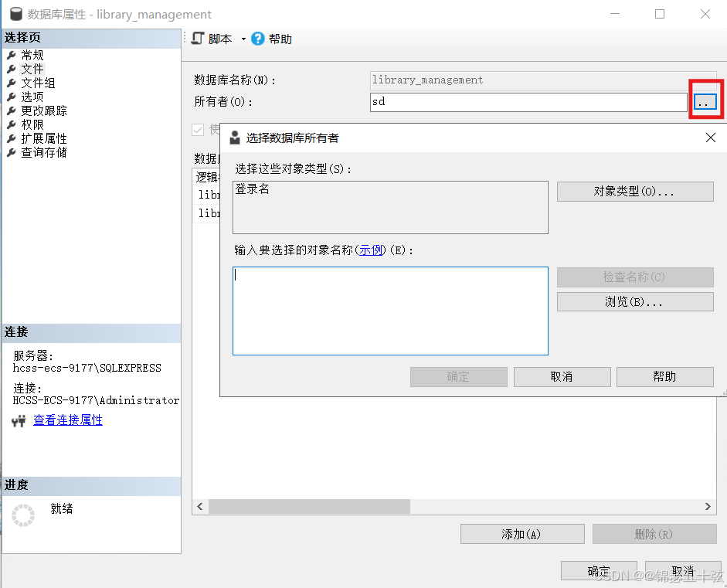Open the 选项 page
The height and width of the screenshot is (588, 727).
[32, 97]
